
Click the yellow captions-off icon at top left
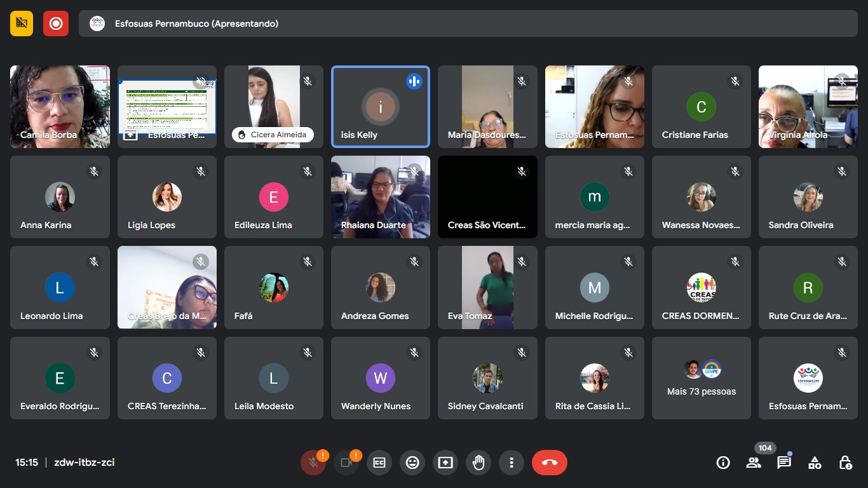tap(22, 24)
